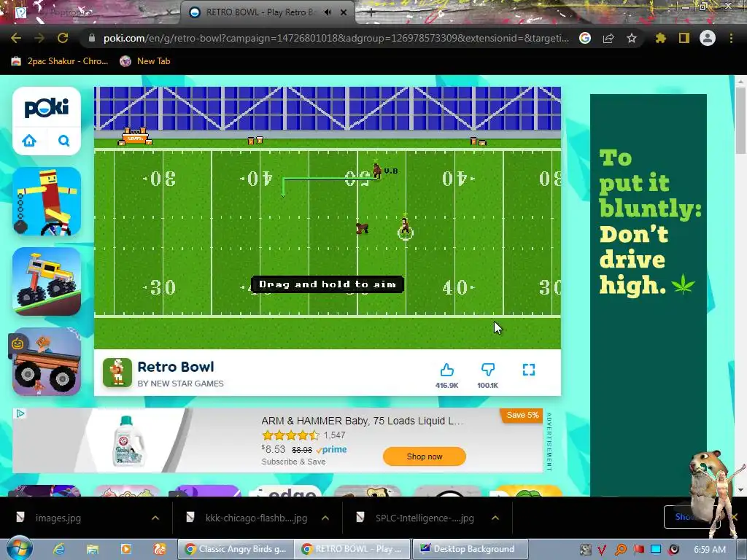Open the wooden truck game thumbnail

47,362
